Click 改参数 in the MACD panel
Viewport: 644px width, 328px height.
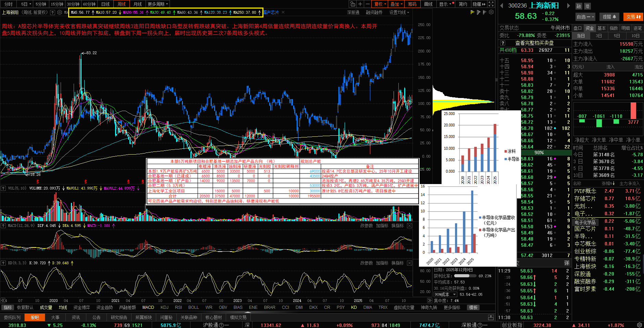click(367, 226)
